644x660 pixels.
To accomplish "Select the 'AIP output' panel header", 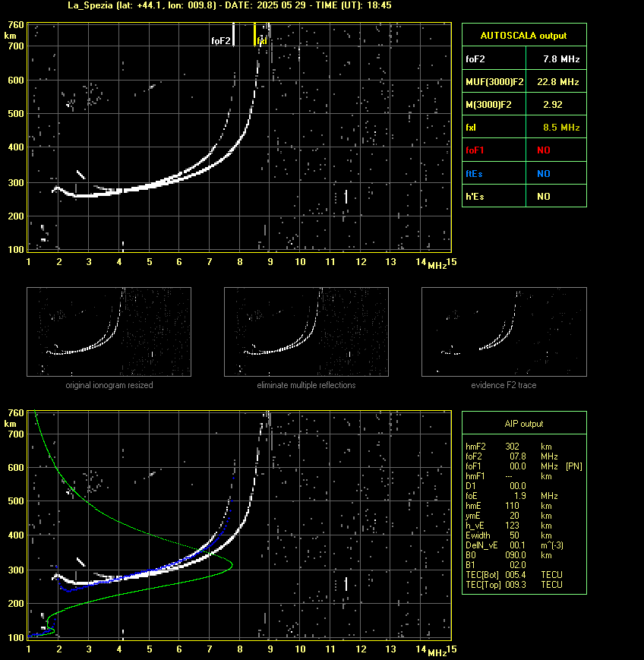I will point(524,424).
